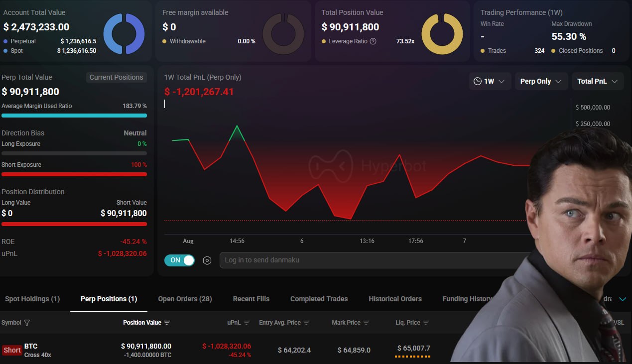Click the ROE -45.24 % value in left panel

coord(133,242)
